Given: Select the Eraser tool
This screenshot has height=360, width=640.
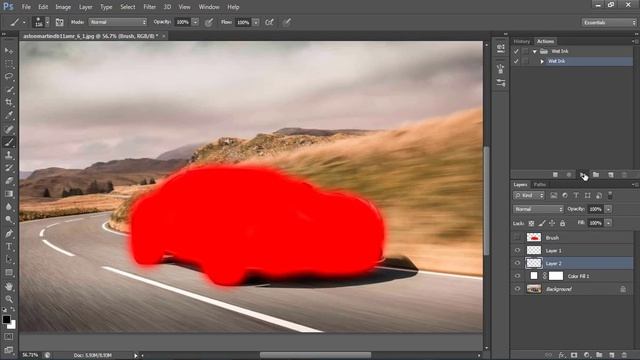Looking at the screenshot, I should pyautogui.click(x=9, y=181).
